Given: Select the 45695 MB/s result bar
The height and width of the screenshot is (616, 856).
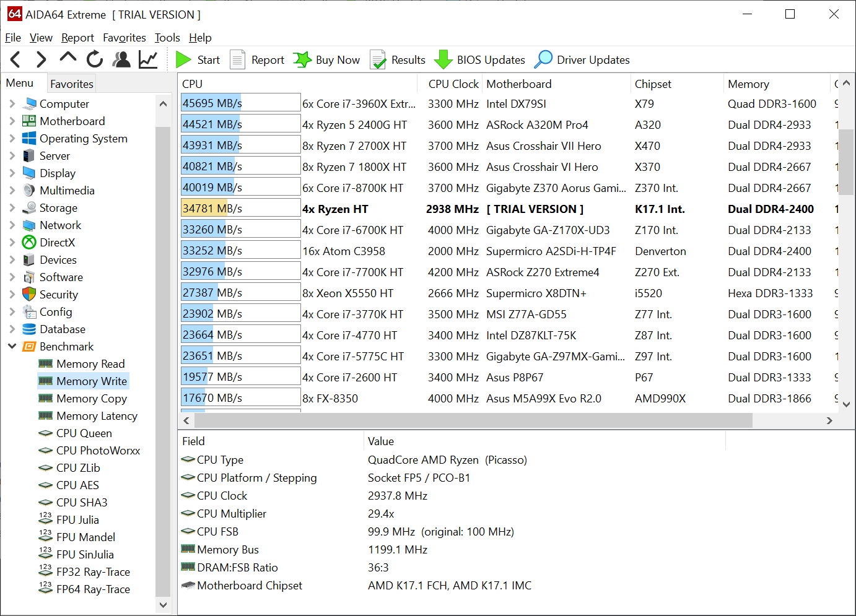Looking at the screenshot, I should (240, 103).
